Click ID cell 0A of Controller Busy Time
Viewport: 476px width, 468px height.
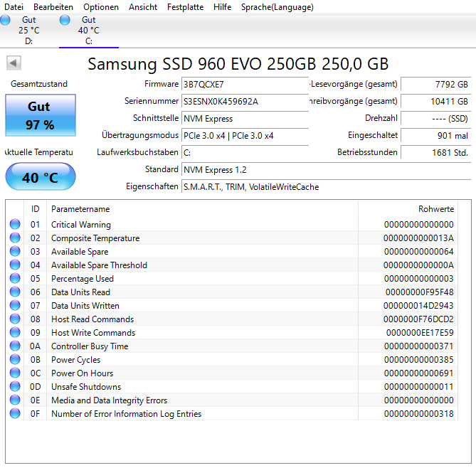(35, 346)
